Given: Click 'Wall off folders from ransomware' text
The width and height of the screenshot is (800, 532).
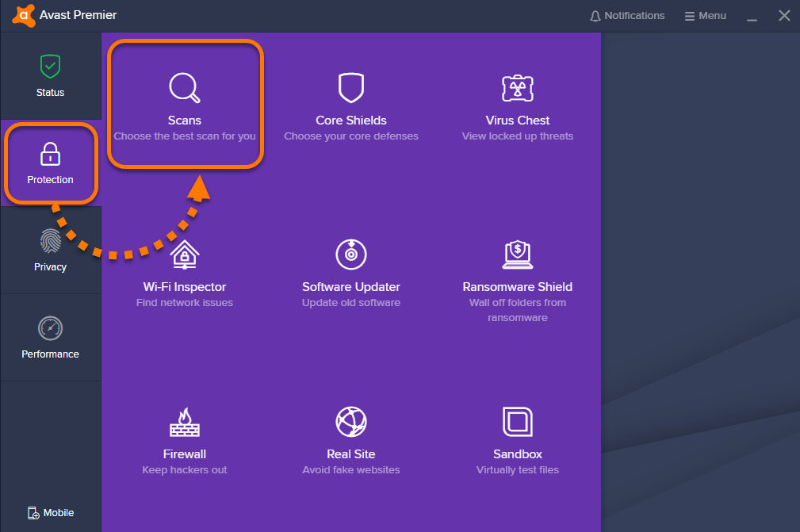Looking at the screenshot, I should (518, 310).
